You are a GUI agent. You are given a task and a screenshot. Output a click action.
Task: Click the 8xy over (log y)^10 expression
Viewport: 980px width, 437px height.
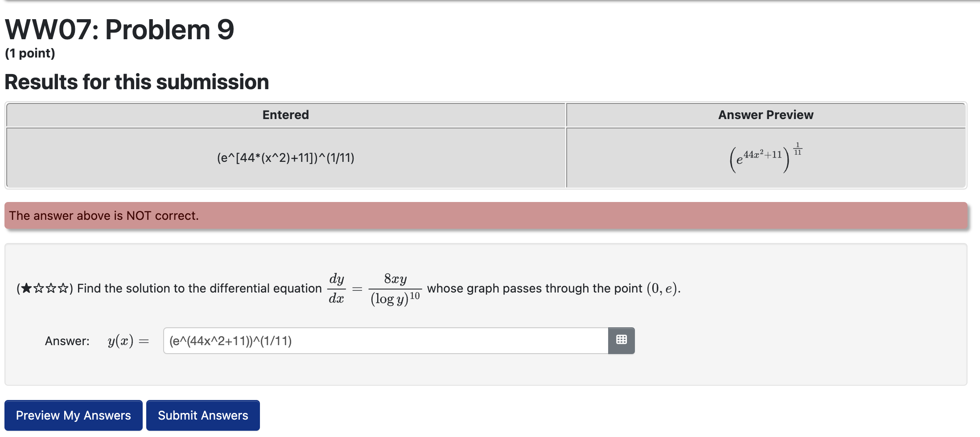pos(394,288)
